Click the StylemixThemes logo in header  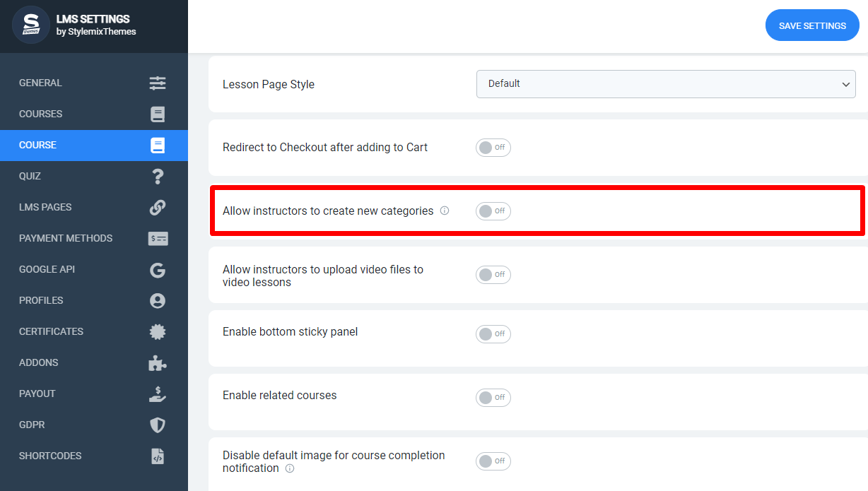(x=30, y=25)
